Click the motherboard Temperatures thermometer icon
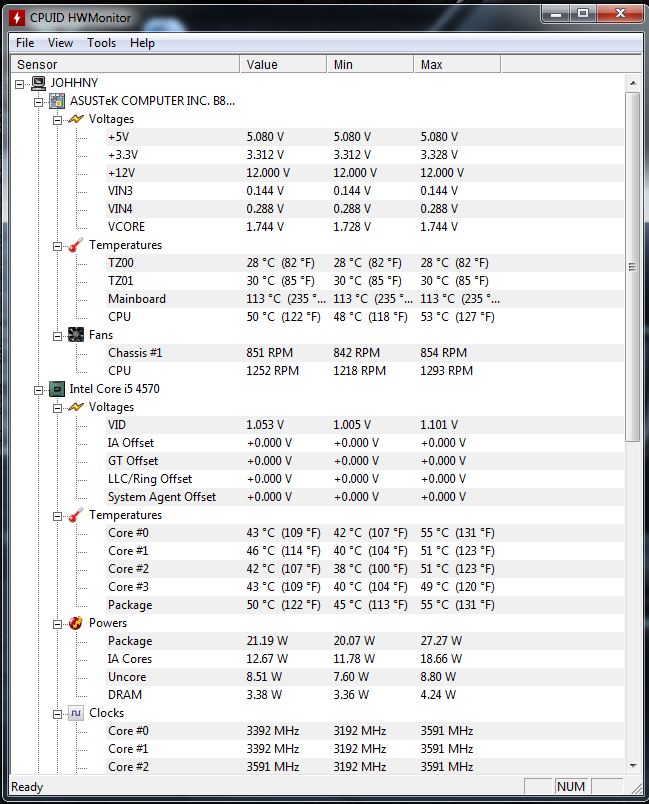 76,245
